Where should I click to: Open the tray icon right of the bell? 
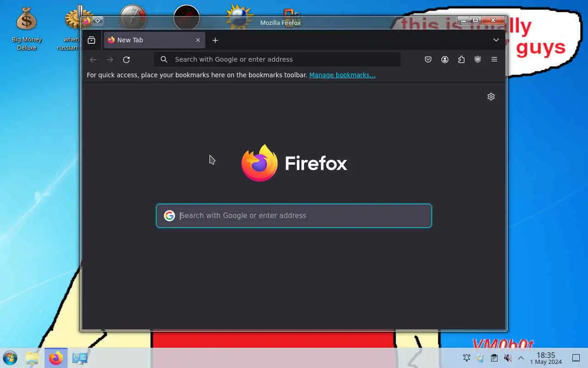click(480, 358)
